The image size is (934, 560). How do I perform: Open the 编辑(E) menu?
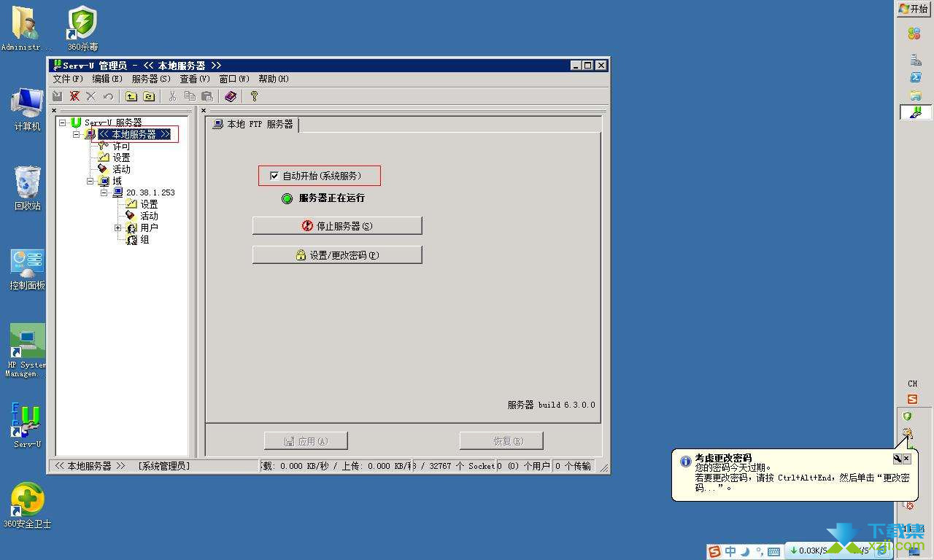(x=107, y=79)
